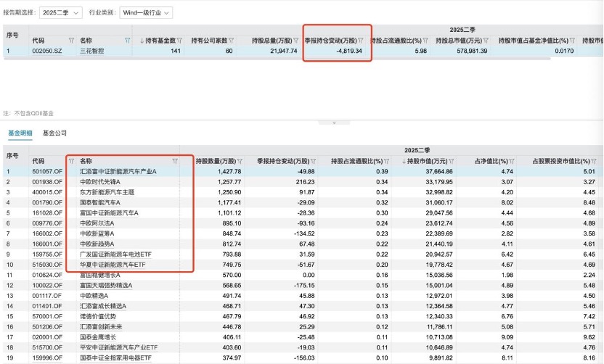This screenshot has height=364, width=604.
Task: Click filter icon on upper 名称 column
Action: coord(128,41)
